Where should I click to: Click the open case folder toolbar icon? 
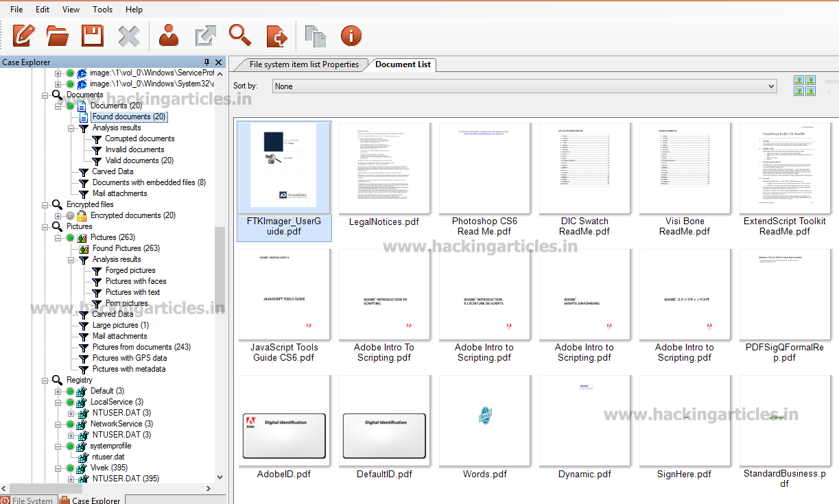[x=58, y=35]
